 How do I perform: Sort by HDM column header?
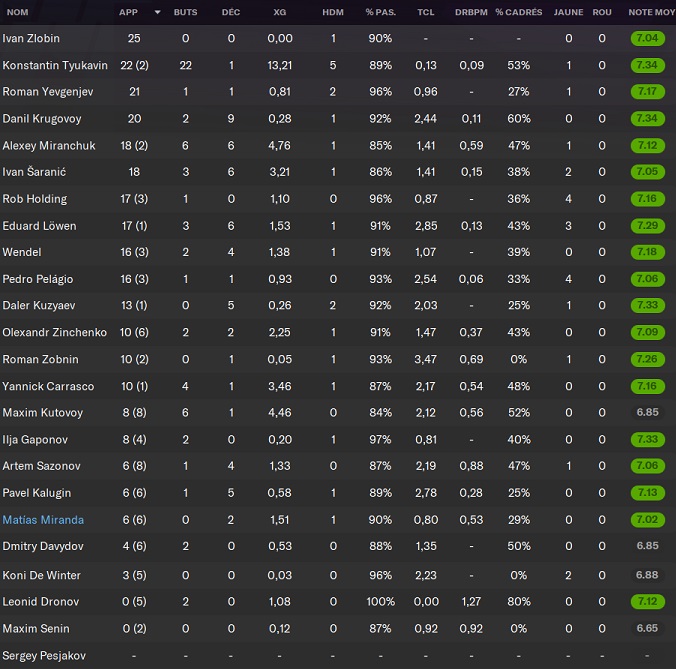(x=333, y=12)
